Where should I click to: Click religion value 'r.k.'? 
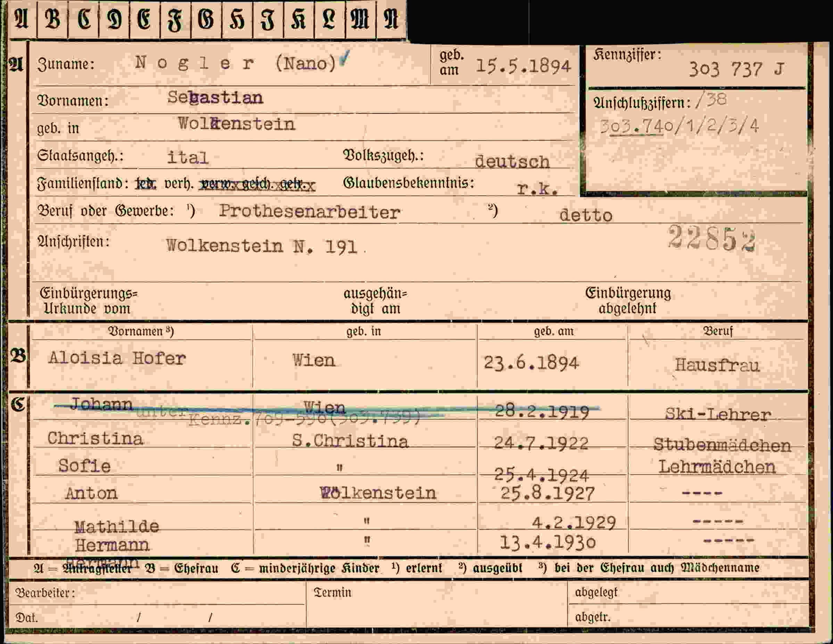pos(538,189)
